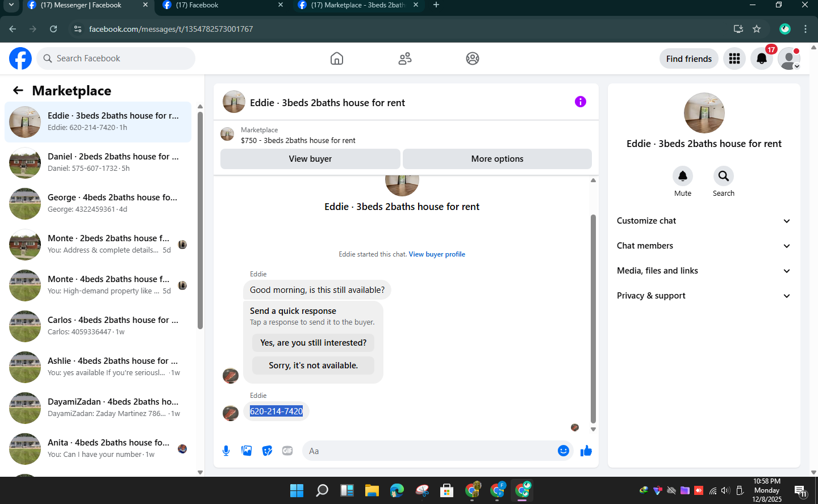
Task: Reload the page in browser toolbar
Action: tap(53, 29)
